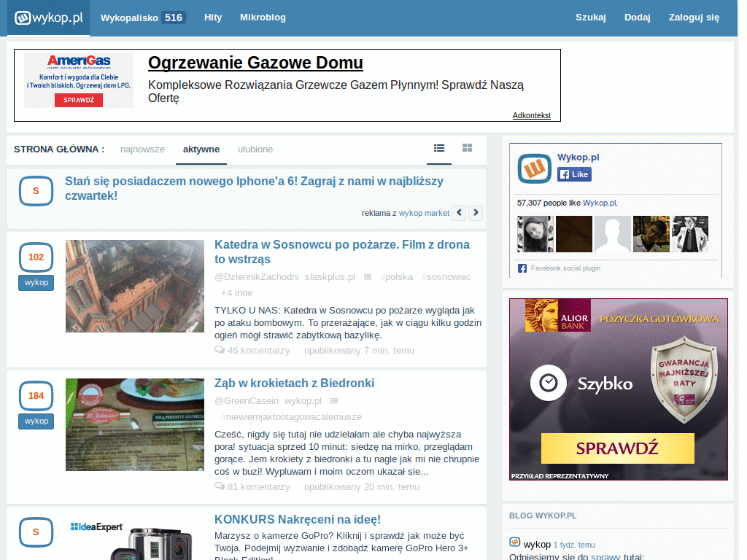747x560 pixels.
Task: Open IdeaExpert GoPro thumbnail image
Action: pyautogui.click(x=135, y=539)
